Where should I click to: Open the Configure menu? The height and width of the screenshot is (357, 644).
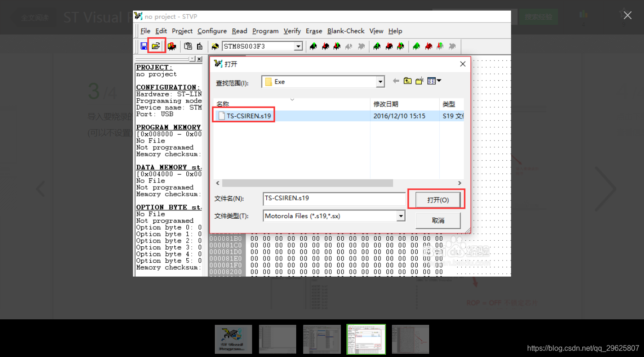pyautogui.click(x=212, y=31)
